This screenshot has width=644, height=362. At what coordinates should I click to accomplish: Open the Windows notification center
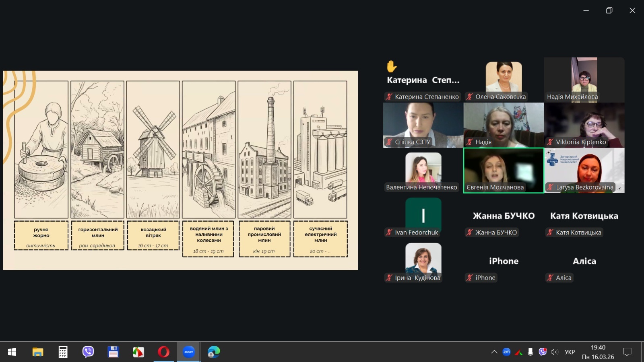tap(627, 352)
